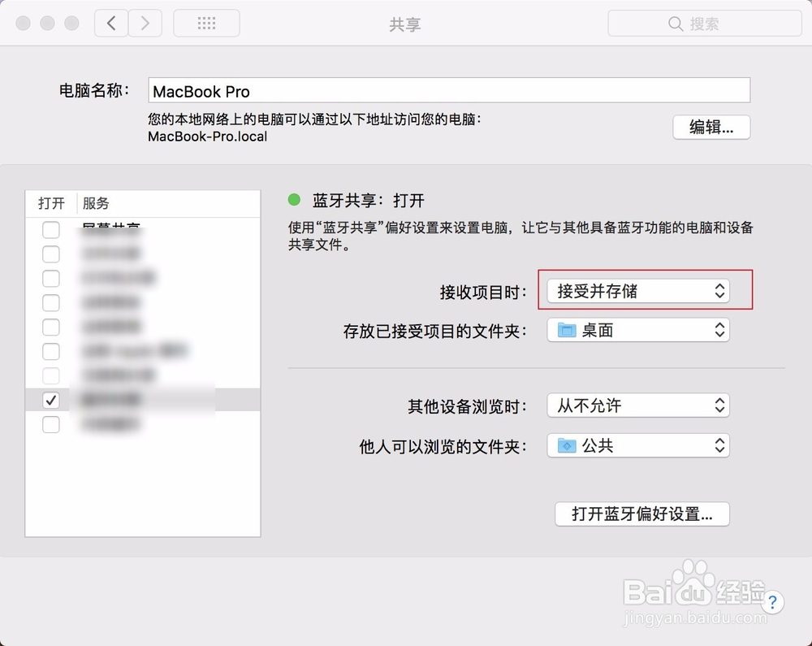Click the green 蓝牙共享 status indicator dot
The height and width of the screenshot is (646, 812).
point(294,199)
